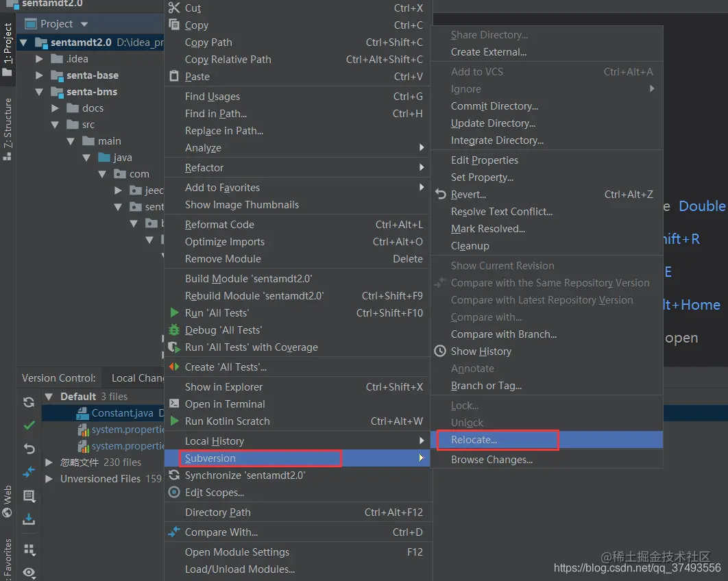The image size is (728, 581).
Task: Choose Directory Path entry
Action: click(298, 512)
